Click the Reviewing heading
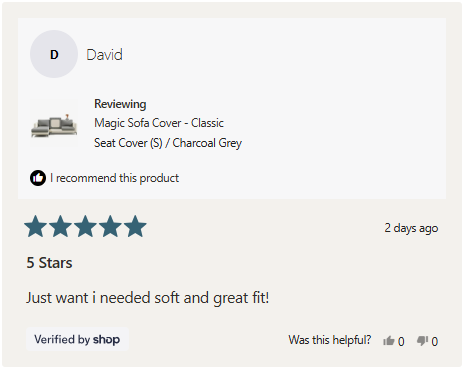The height and width of the screenshot is (369, 462). coord(120,104)
